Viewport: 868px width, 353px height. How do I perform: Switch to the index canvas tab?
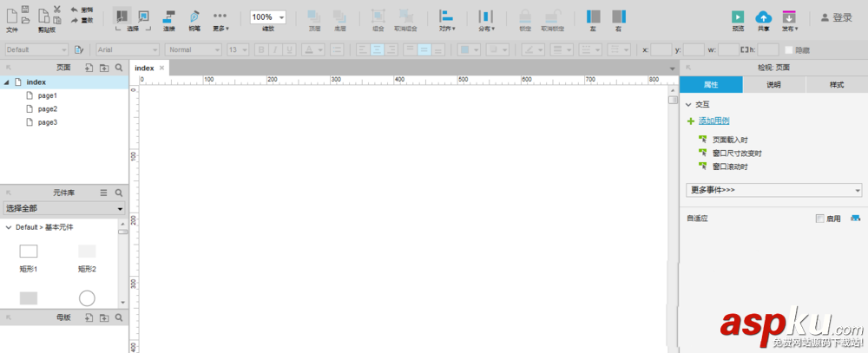(144, 68)
